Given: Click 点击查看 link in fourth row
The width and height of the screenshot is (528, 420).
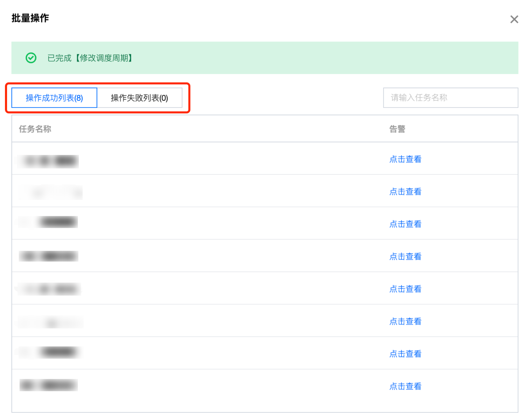Looking at the screenshot, I should coord(405,257).
